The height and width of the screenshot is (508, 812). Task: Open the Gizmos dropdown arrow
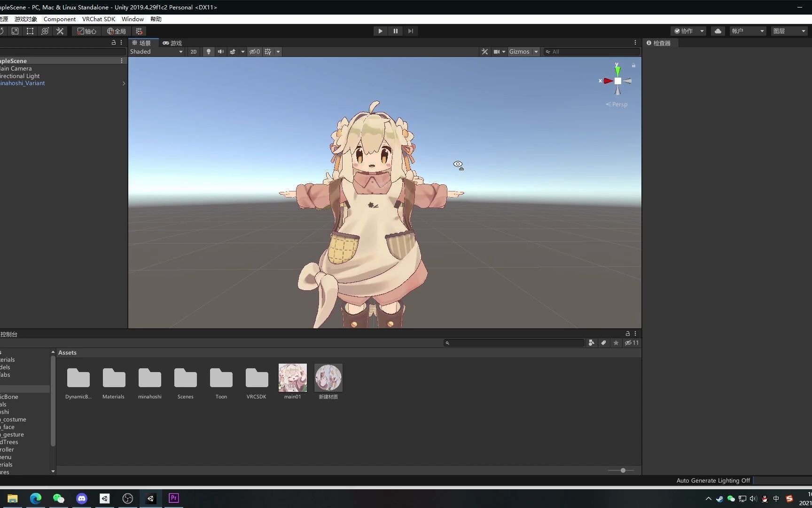pyautogui.click(x=536, y=52)
